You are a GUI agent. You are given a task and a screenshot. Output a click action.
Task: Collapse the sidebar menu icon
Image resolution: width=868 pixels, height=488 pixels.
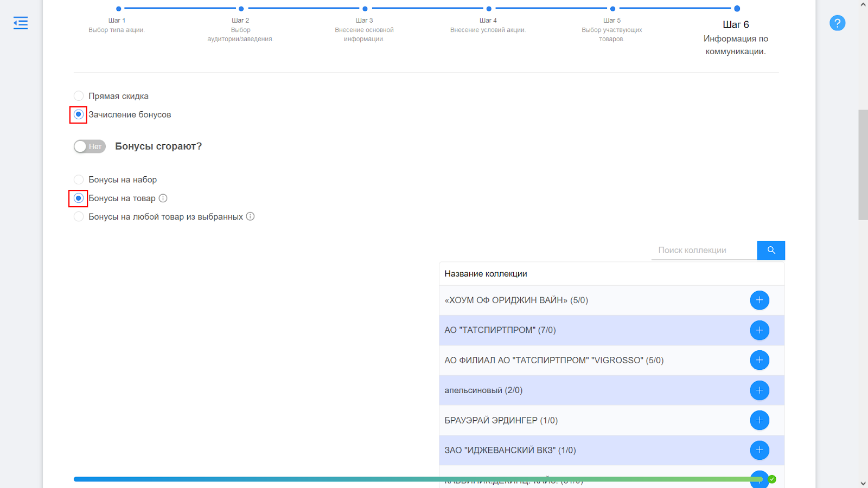click(21, 23)
